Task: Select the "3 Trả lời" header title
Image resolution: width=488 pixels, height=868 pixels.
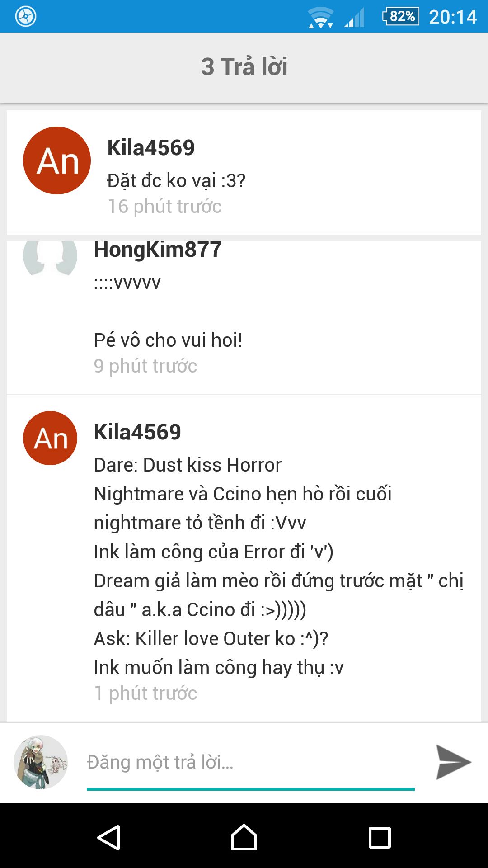Action: click(x=244, y=66)
